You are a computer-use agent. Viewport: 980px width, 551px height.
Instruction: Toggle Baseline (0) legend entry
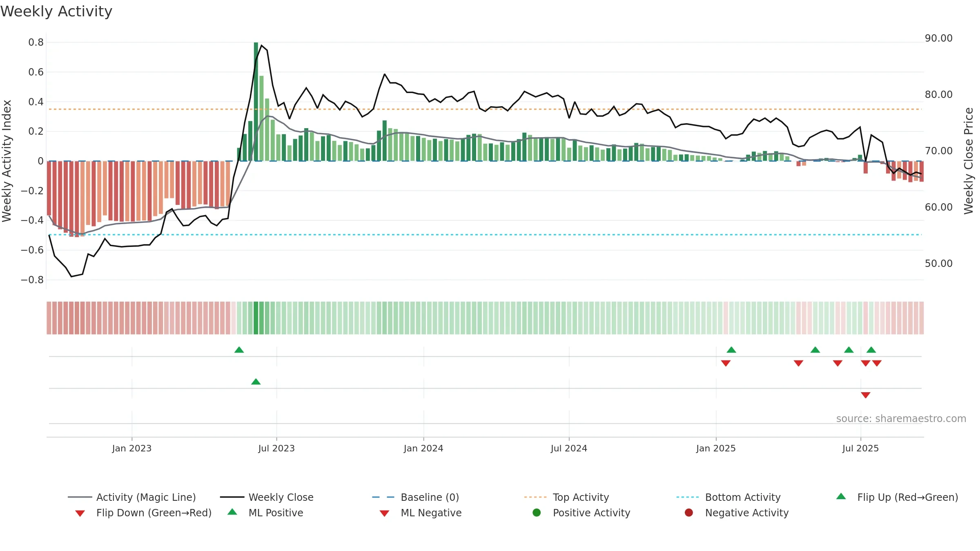pos(416,497)
